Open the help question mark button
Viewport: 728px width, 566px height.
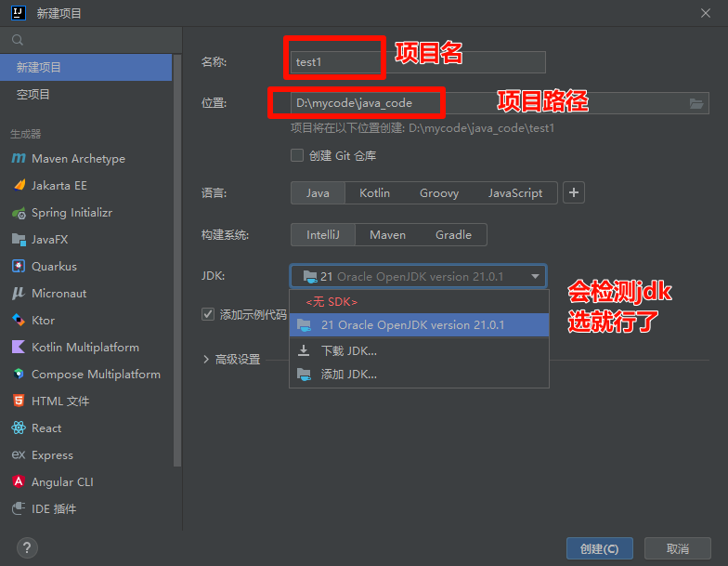(28, 548)
